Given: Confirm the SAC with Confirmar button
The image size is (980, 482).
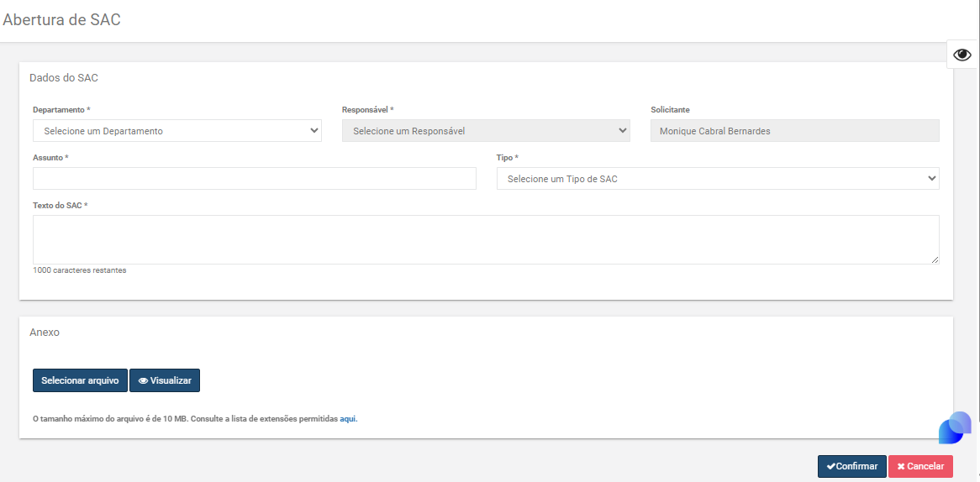Looking at the screenshot, I should tap(852, 466).
